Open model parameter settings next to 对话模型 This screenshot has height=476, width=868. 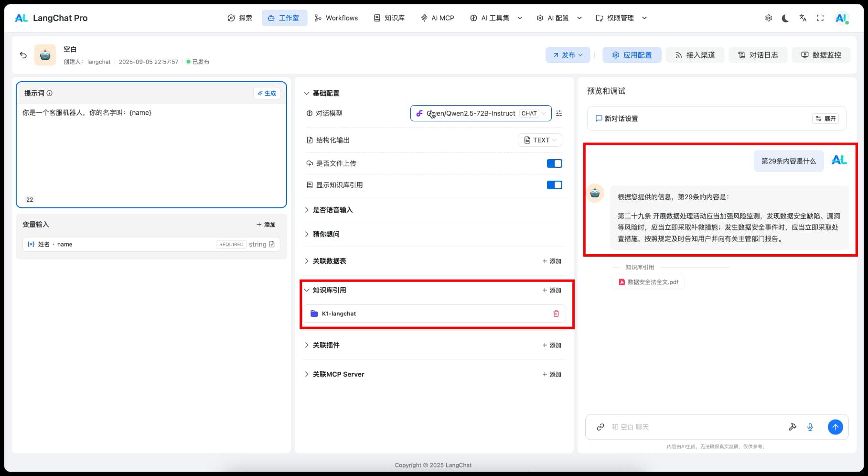tap(559, 113)
